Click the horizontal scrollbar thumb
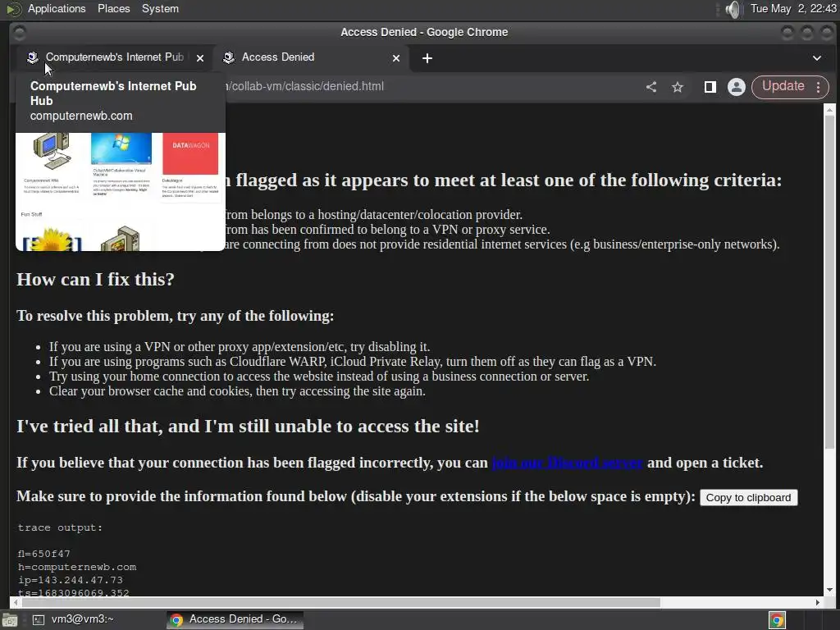 pos(340,602)
